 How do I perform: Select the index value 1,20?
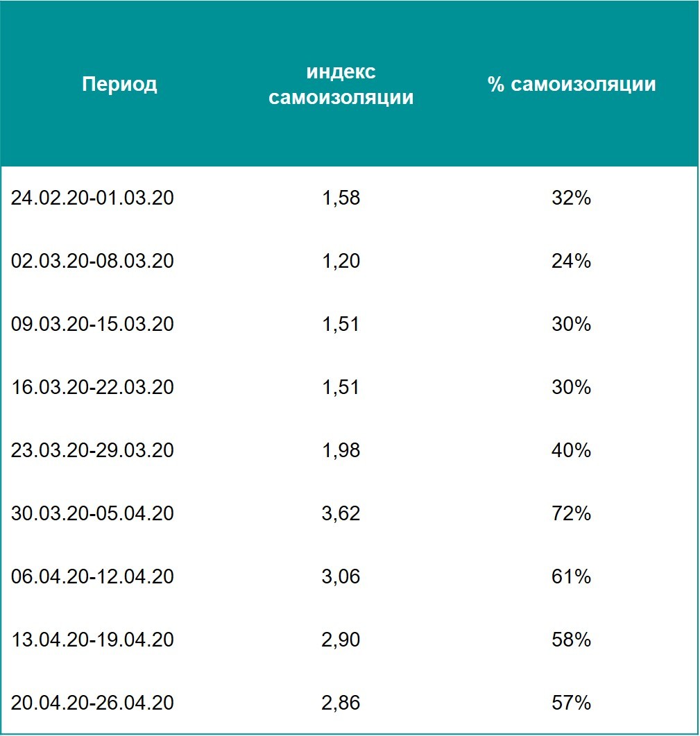[341, 261]
